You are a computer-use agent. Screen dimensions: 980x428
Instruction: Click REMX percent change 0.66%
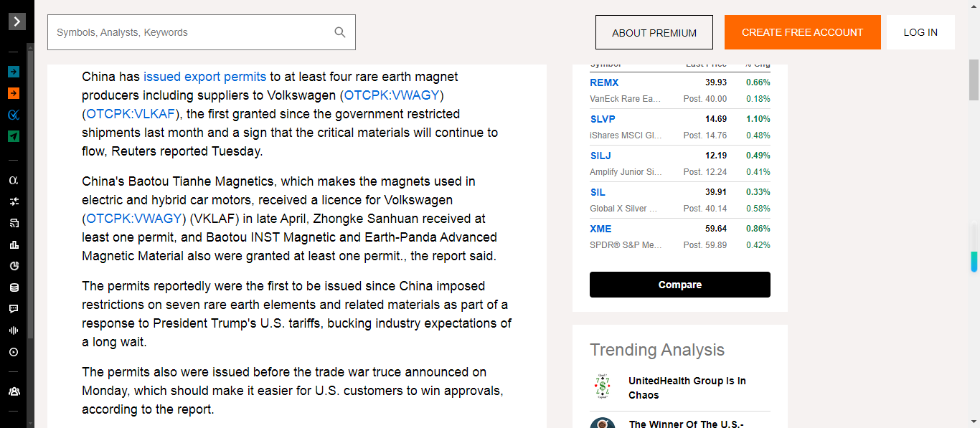[758, 82]
